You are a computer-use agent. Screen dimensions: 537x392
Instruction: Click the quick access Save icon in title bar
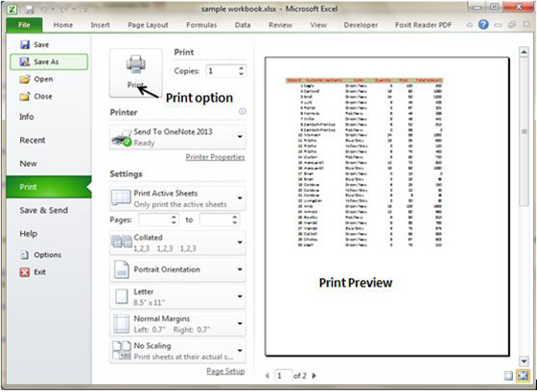[29, 10]
